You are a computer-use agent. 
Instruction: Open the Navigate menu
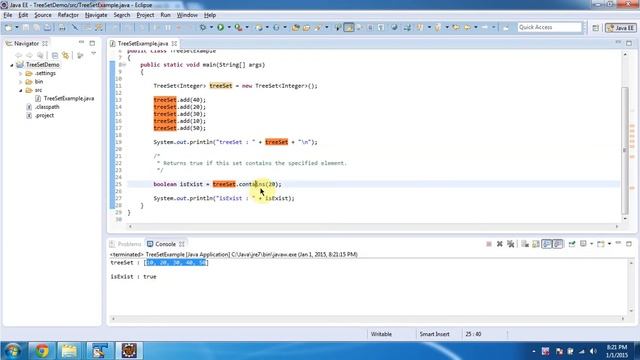tap(96, 15)
